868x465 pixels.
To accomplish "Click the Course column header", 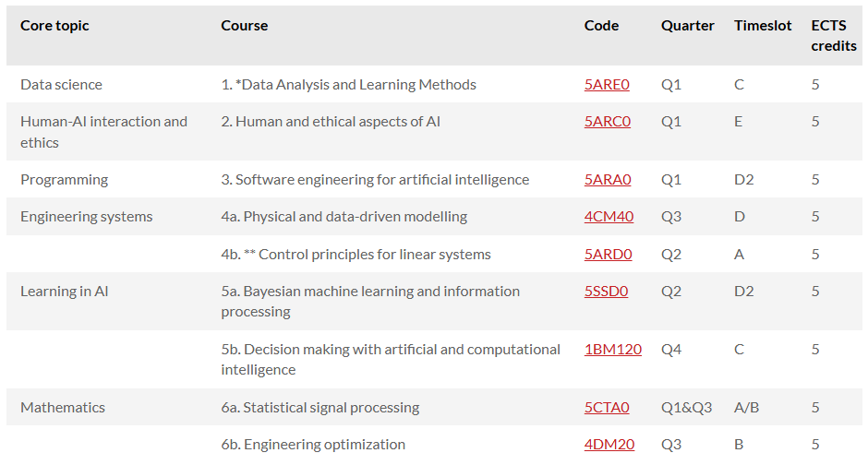I will coord(245,26).
